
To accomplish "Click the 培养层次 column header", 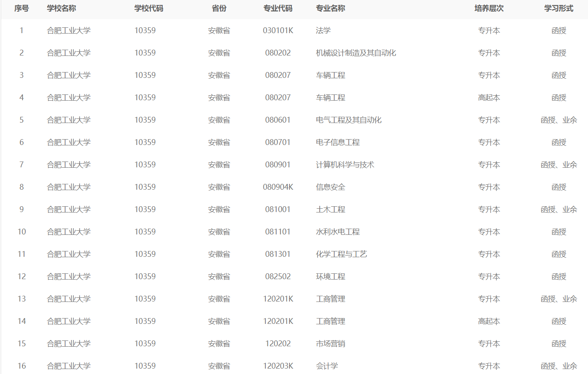I will tap(489, 8).
